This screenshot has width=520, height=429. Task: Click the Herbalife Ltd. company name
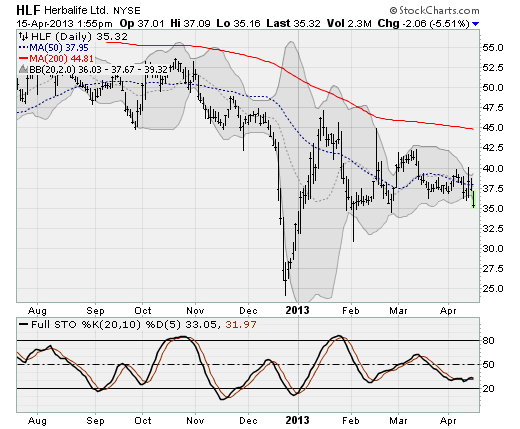76,11
